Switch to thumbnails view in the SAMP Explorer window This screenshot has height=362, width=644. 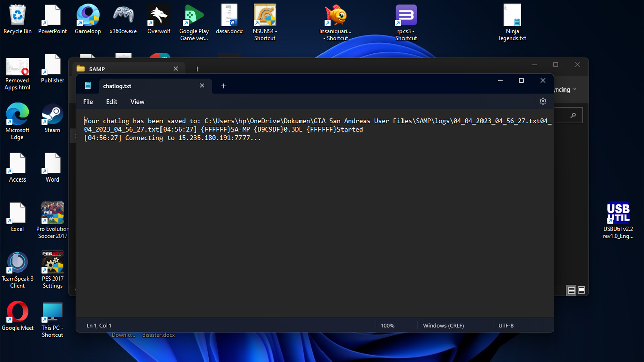click(x=582, y=290)
